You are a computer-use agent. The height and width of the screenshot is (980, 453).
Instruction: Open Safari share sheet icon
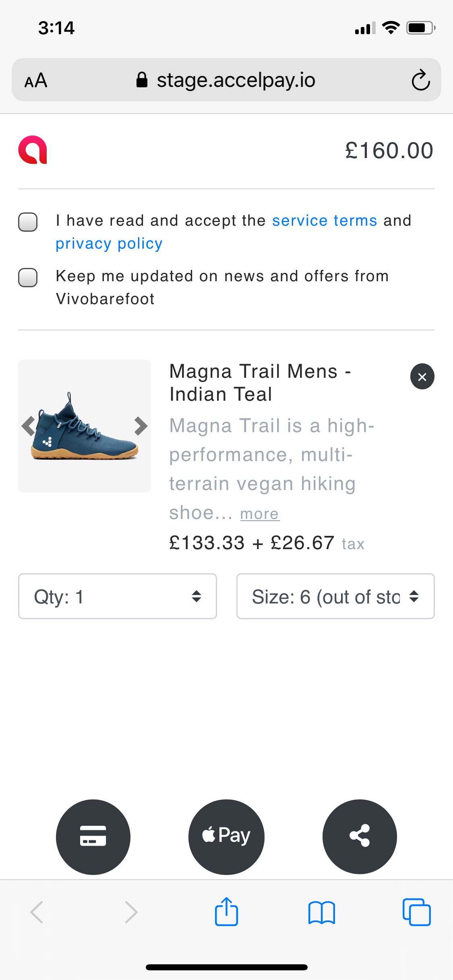(226, 912)
